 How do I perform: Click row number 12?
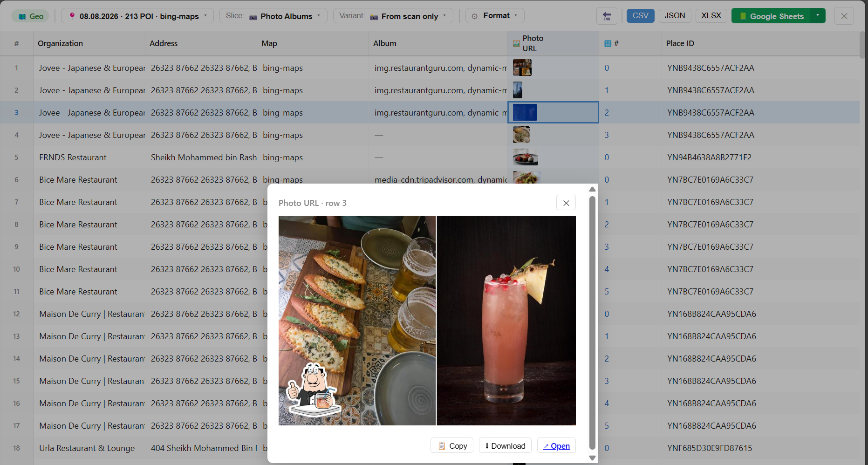tap(16, 314)
